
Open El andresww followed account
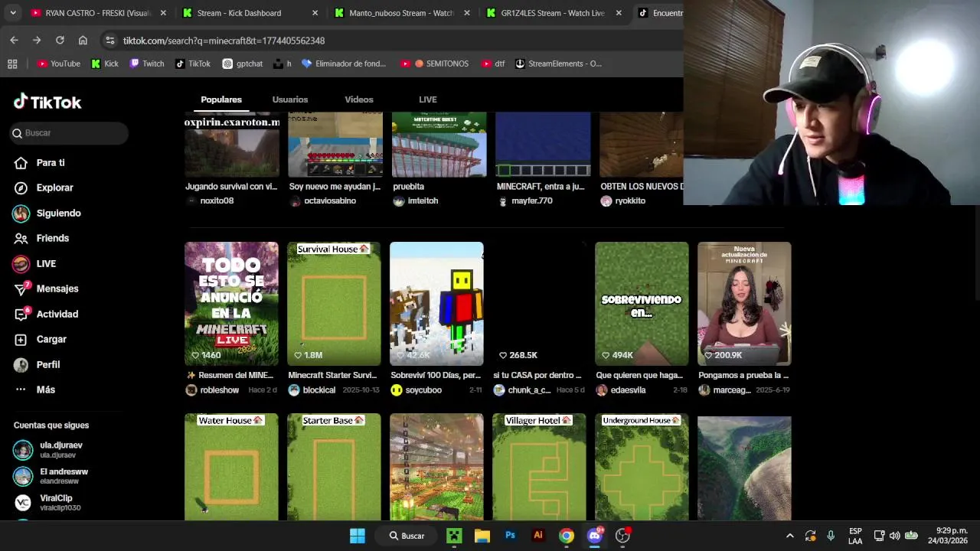pos(51,476)
